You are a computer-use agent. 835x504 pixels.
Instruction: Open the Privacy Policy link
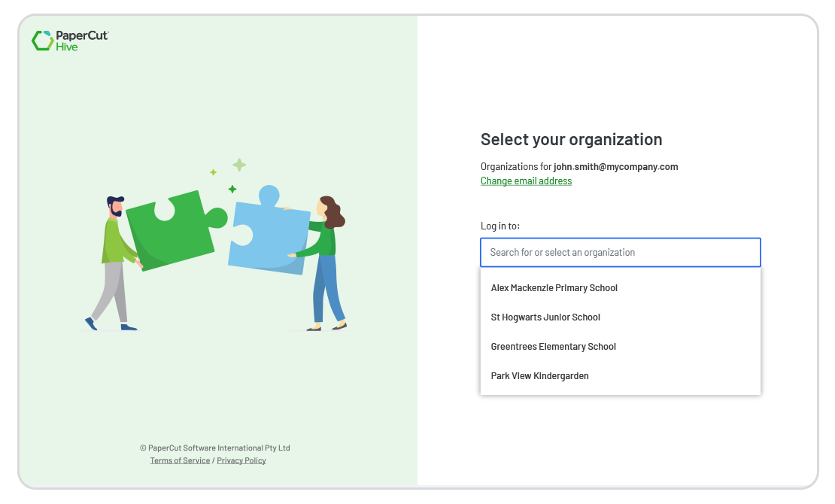(x=241, y=461)
